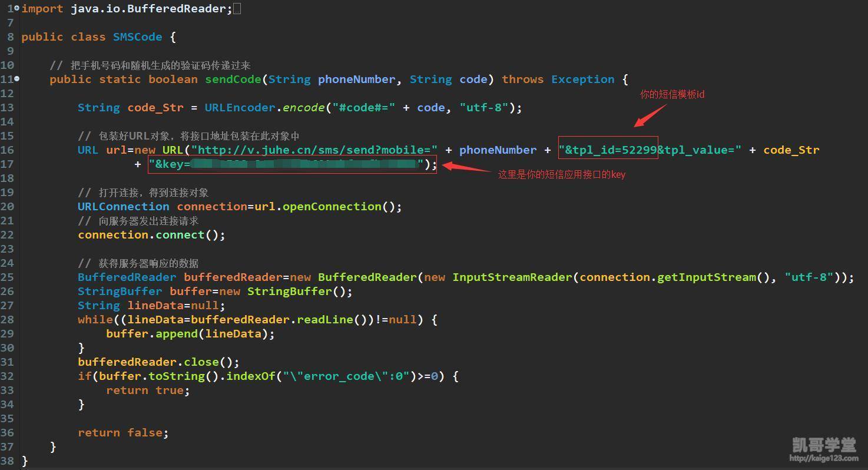The image size is (868, 470).
Task: Select the 'readLine' method call
Action: pyautogui.click(x=325, y=320)
